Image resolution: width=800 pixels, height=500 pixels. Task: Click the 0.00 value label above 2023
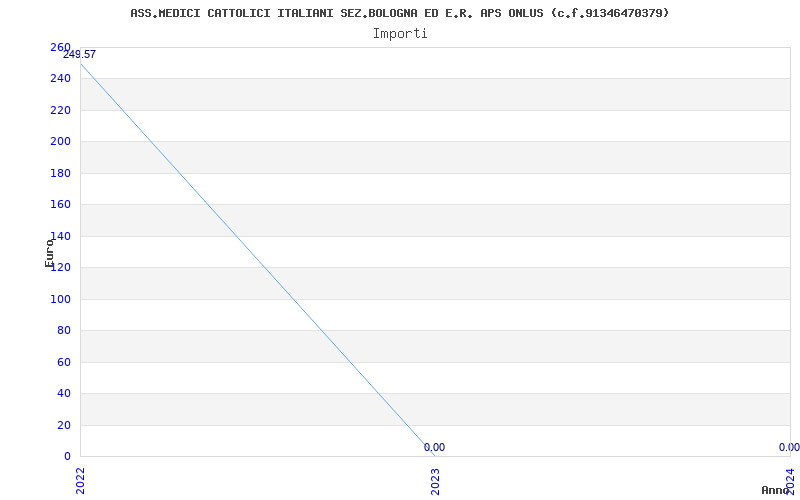coord(434,447)
